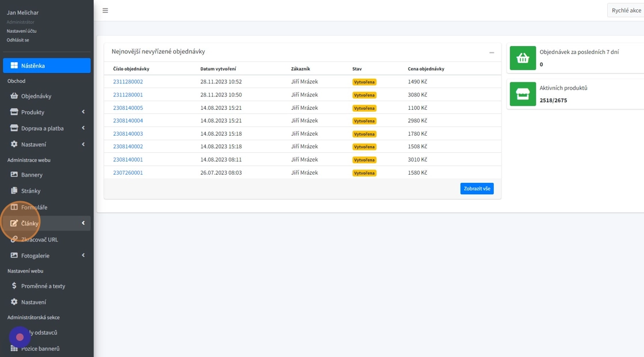
Task: Click the Odhlásit se logout link
Action: [x=18, y=40]
